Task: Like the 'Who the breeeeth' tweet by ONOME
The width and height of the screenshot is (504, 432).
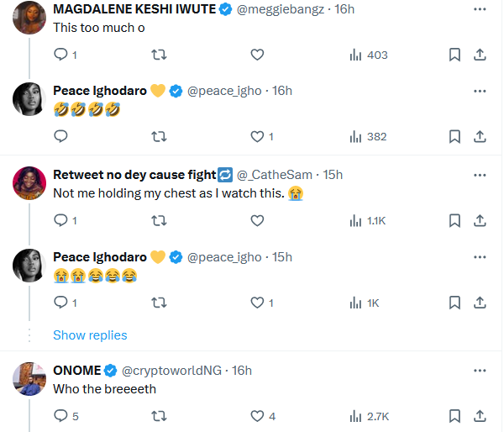Action: coord(258,415)
